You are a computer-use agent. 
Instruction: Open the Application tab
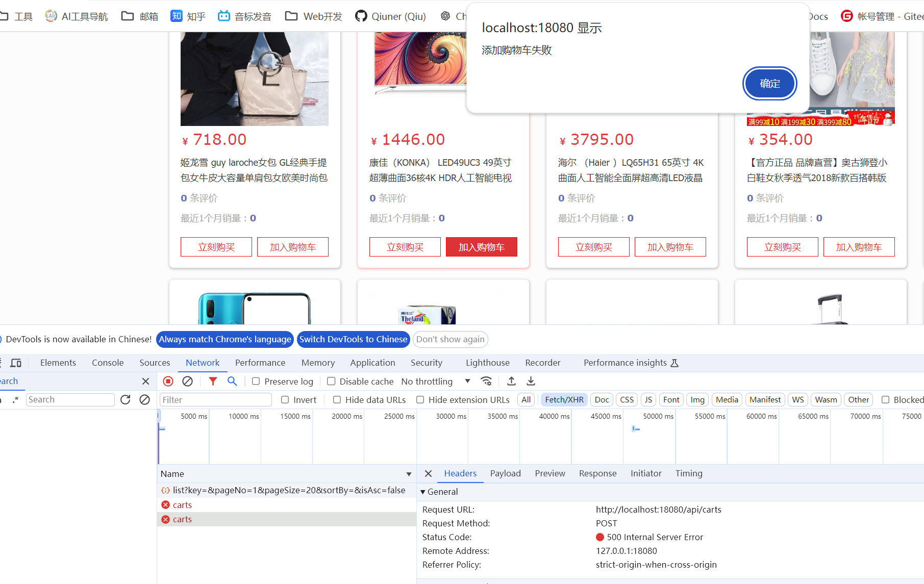pos(372,363)
